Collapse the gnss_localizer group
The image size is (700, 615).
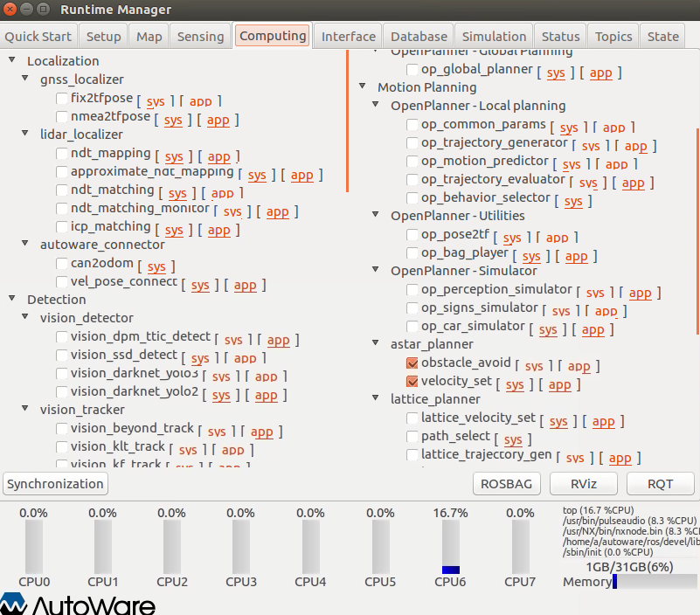tap(25, 78)
